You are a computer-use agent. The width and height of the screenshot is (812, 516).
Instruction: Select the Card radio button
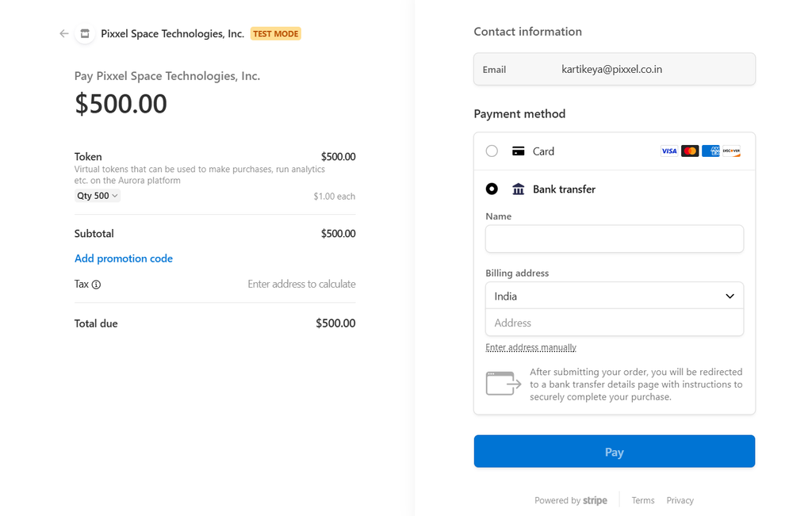(492, 151)
